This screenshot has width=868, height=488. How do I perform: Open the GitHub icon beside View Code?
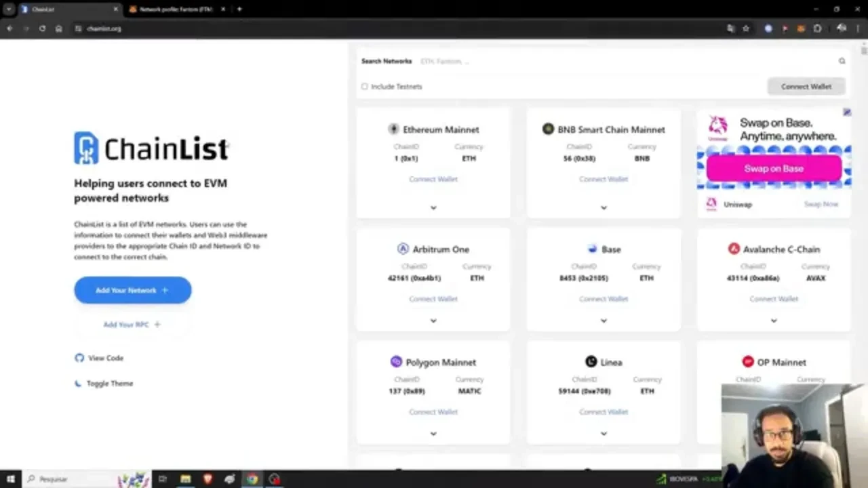[x=79, y=358]
